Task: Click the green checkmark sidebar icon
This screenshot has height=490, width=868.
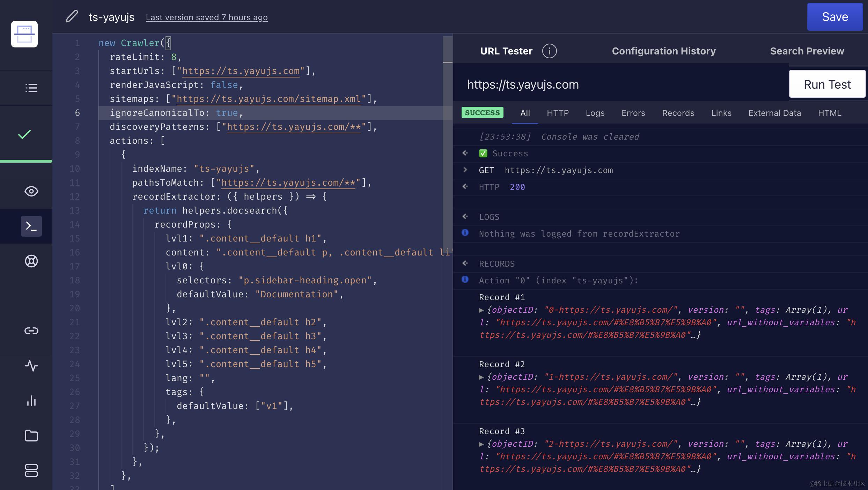Action: point(24,134)
